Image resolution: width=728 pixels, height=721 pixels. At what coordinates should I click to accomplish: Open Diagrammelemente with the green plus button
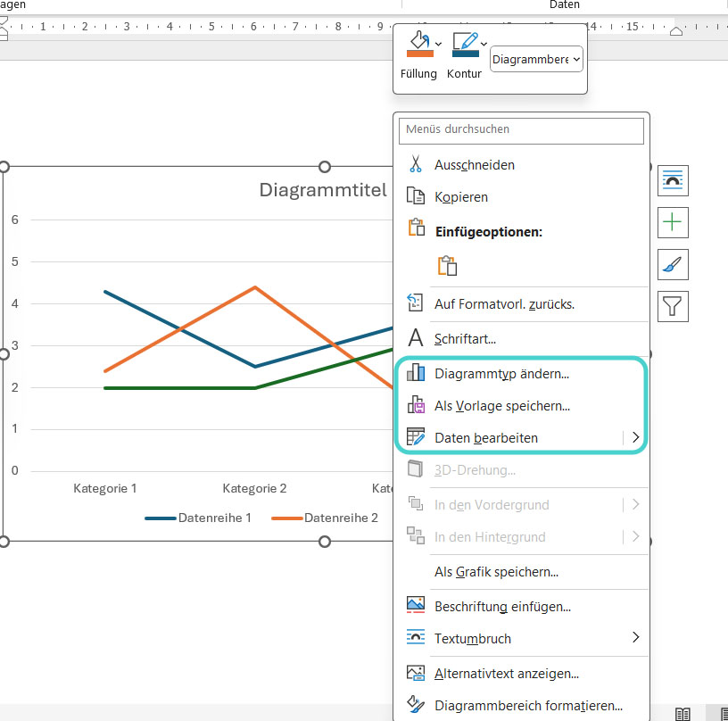pos(673,222)
